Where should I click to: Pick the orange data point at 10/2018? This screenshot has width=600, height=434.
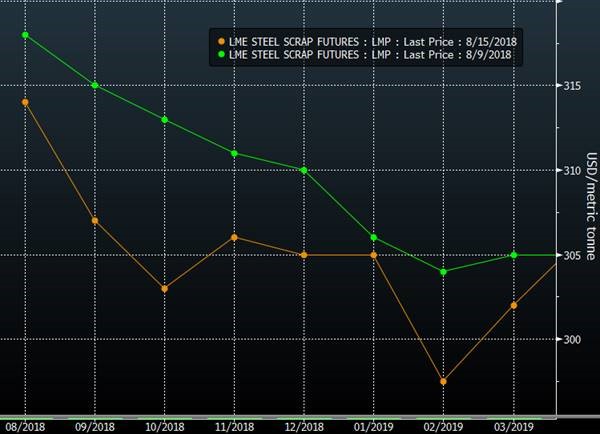tap(164, 288)
